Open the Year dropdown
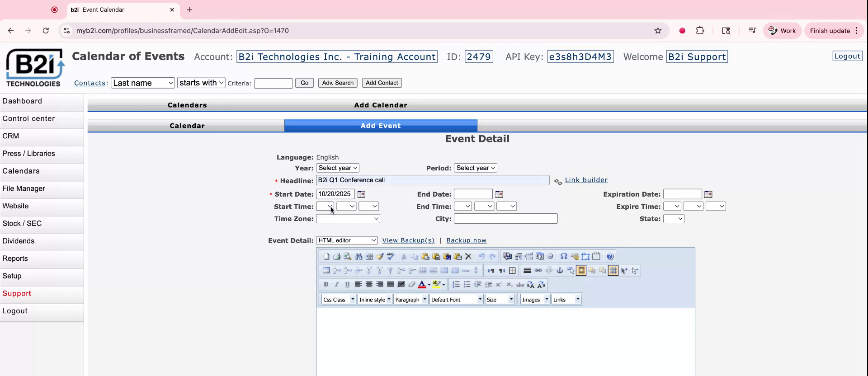The width and height of the screenshot is (868, 376). tap(338, 168)
